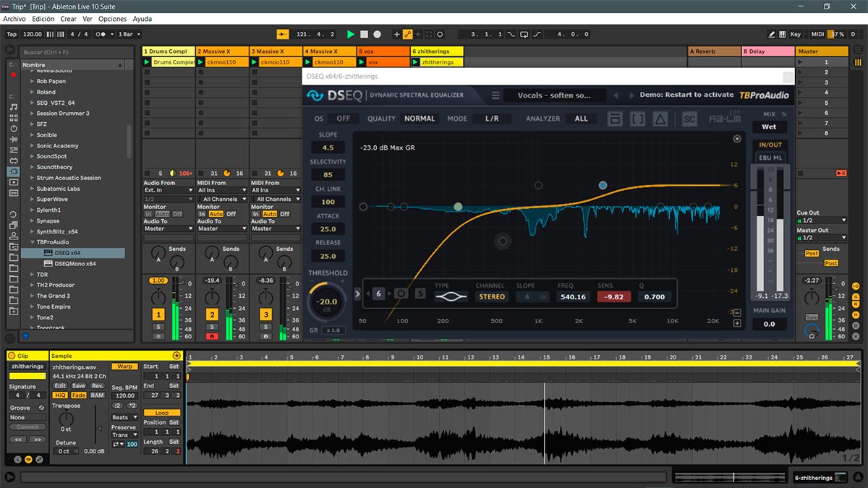Toggle the Follow button in the transport
Image resolution: width=868 pixels, height=488 pixels.
coord(283,34)
